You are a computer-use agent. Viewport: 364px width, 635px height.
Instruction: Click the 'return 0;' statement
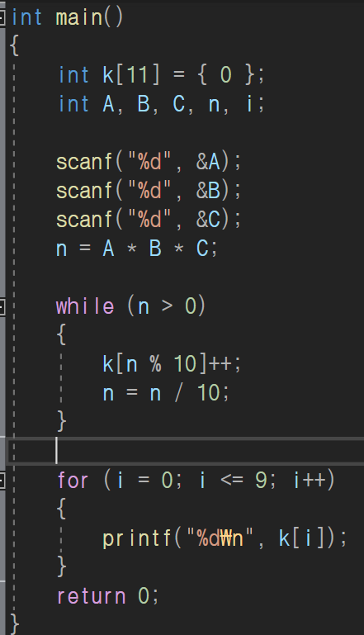point(108,596)
